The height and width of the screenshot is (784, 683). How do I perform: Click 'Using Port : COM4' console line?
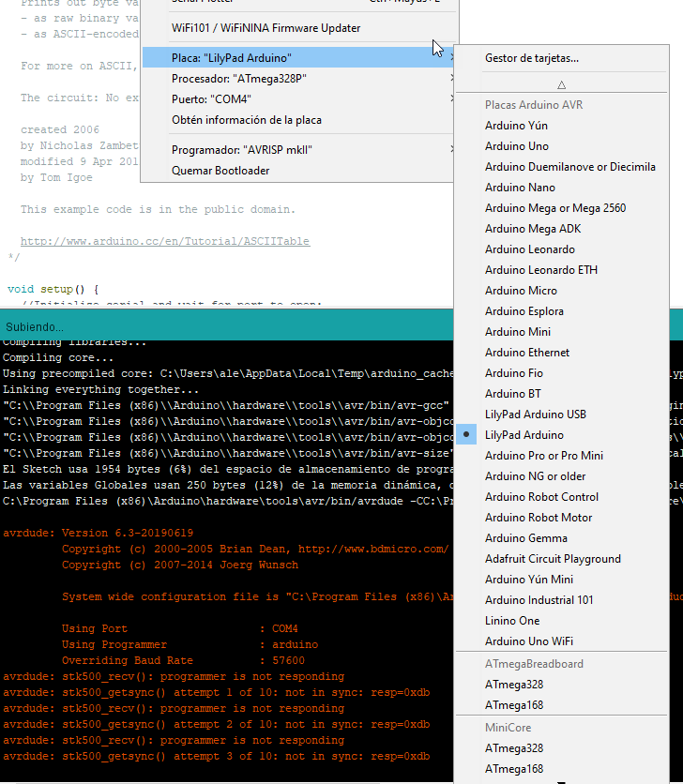[180, 628]
